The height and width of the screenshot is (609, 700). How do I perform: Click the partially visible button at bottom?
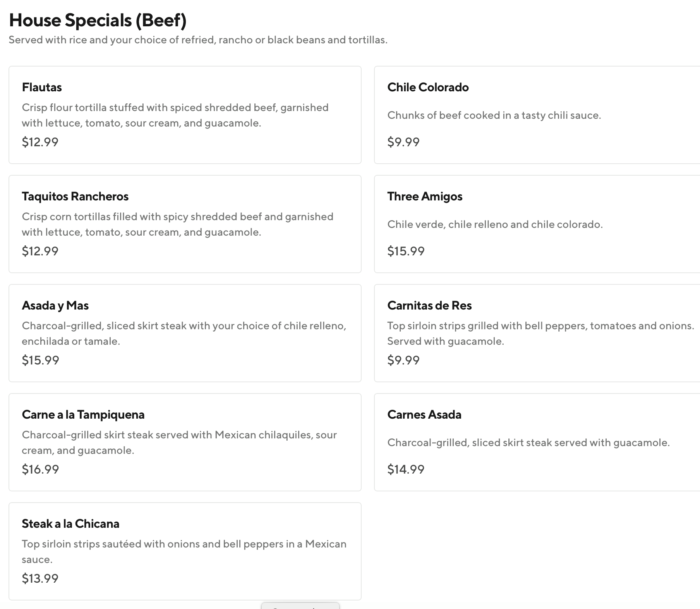(x=300, y=606)
